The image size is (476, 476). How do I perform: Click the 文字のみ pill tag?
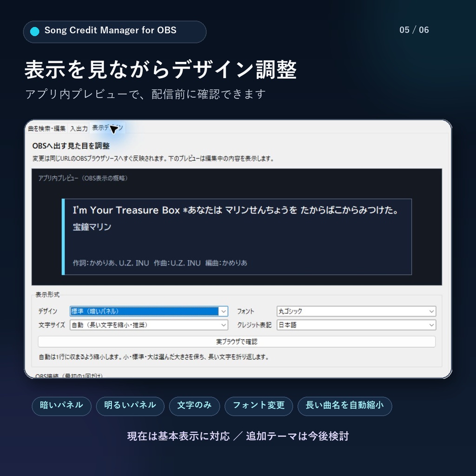coord(194,406)
